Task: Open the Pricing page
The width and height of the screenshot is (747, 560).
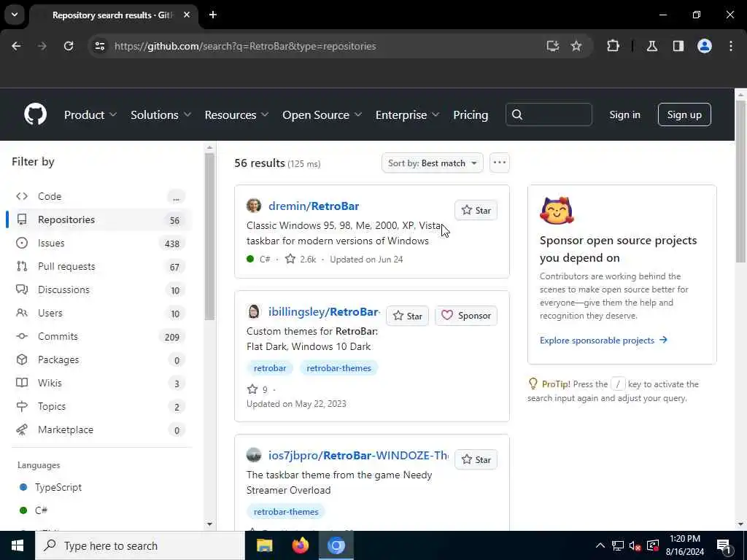Action: tap(471, 114)
